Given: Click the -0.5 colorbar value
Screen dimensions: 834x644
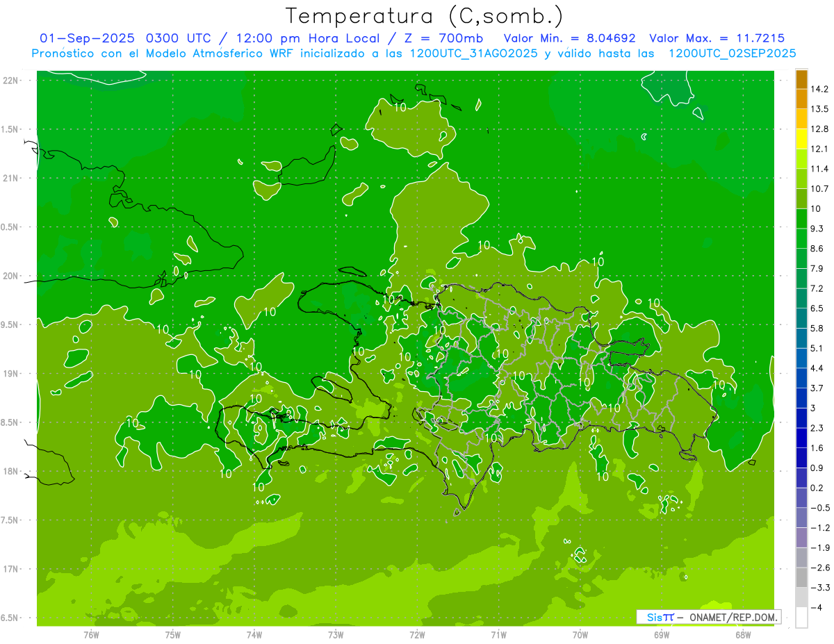Looking at the screenshot, I should click(x=819, y=508).
